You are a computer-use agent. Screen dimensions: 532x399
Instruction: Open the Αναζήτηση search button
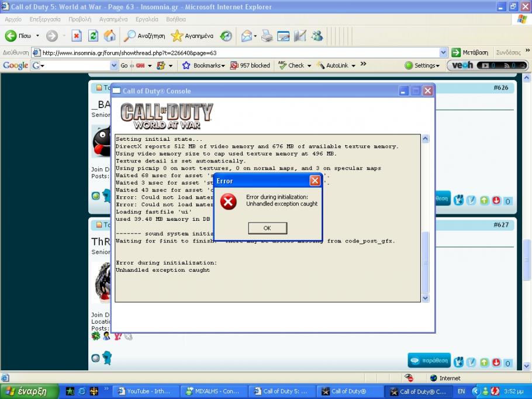click(x=144, y=36)
